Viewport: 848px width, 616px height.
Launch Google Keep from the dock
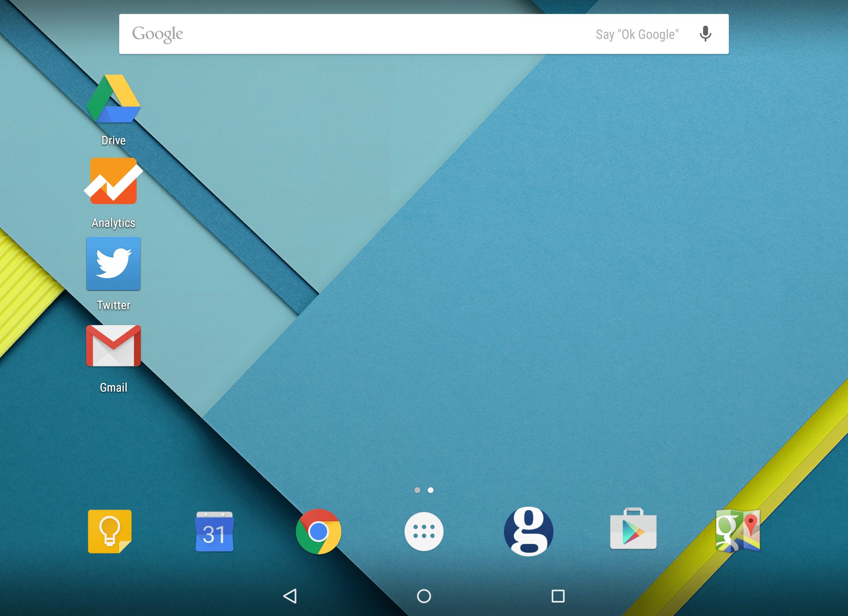click(110, 531)
